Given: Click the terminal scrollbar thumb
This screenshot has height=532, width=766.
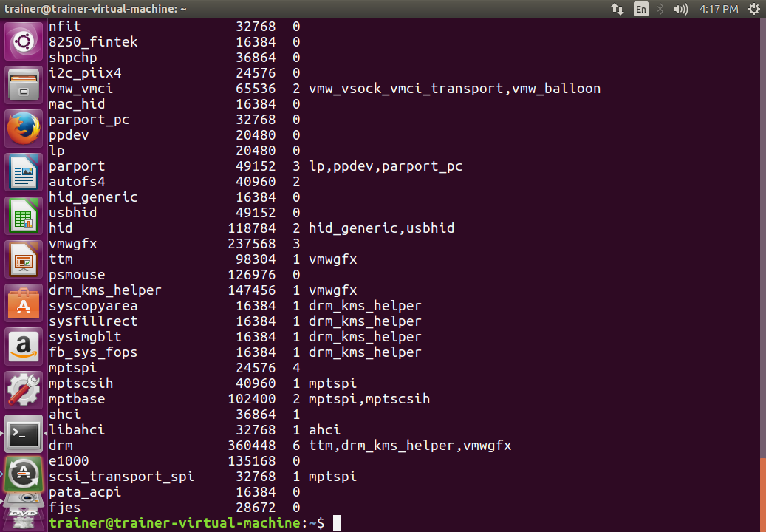Looking at the screenshot, I should coord(763,494).
